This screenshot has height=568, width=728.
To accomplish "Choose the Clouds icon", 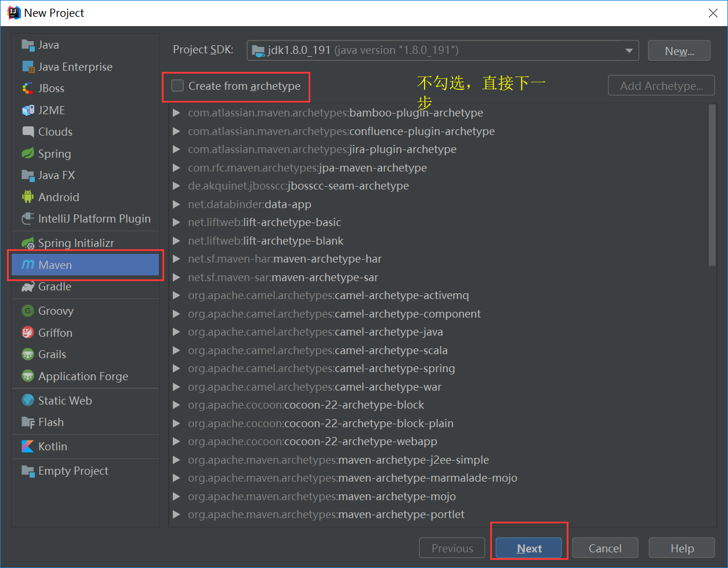I will [x=28, y=132].
